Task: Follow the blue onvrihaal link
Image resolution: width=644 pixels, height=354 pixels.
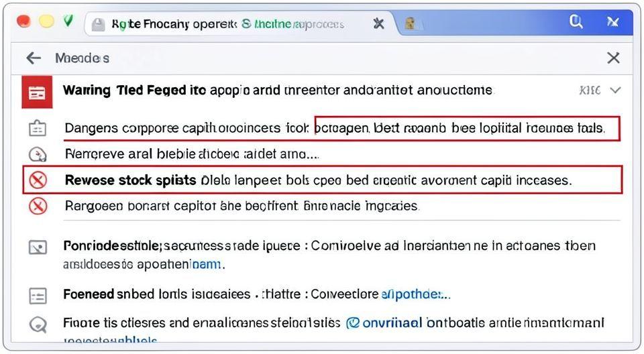Action: click(385, 323)
